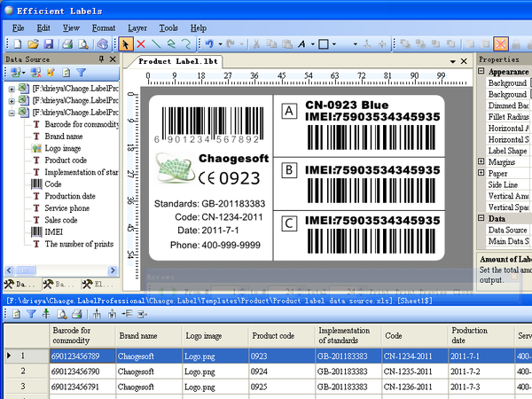This screenshot has height=399, width=532.
Task: Toggle the highlighted orange grid icon
Action: [501, 44]
